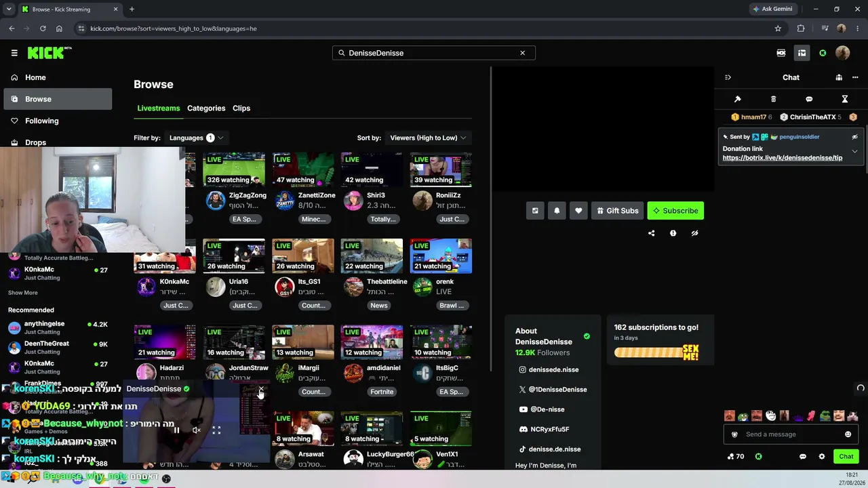
Task: Click the speech bubble icon beside chat settings
Action: (x=803, y=457)
